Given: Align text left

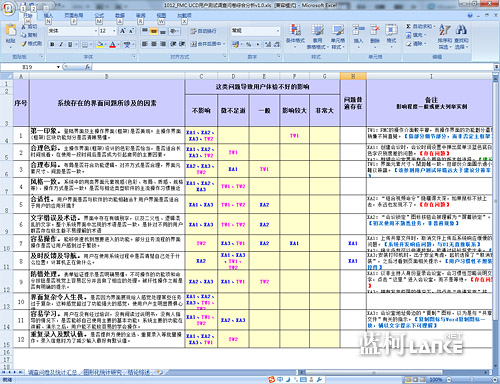Looking at the screenshot, I should [x=145, y=44].
